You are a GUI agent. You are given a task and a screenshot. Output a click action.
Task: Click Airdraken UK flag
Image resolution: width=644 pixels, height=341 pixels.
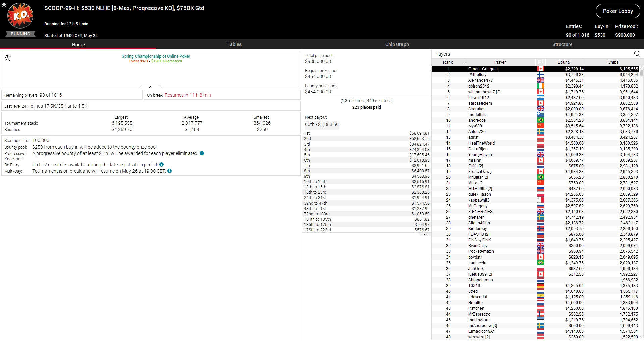(540, 109)
